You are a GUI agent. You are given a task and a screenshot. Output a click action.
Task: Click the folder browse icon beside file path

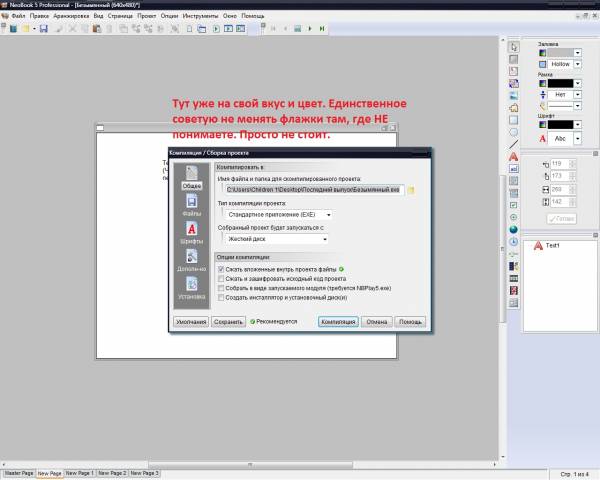410,189
